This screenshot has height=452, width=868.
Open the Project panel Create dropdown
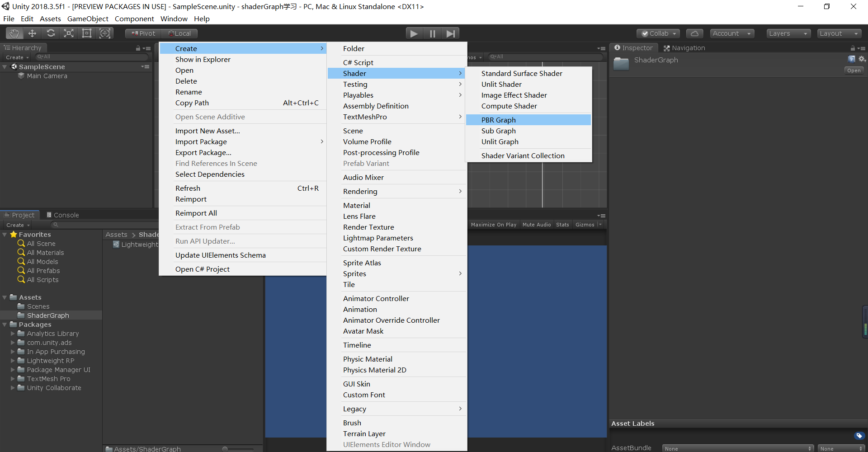18,225
